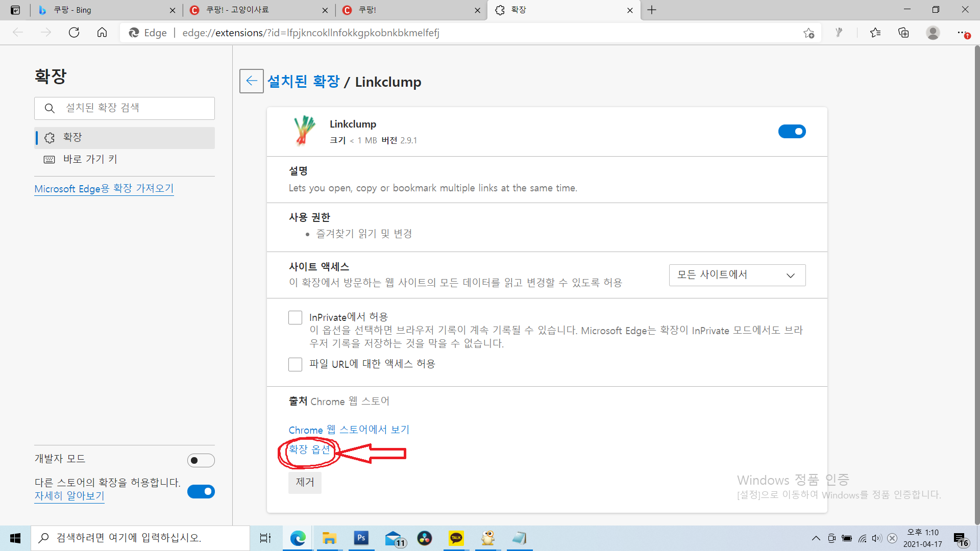Add this page to favorites star icon

[x=809, y=33]
